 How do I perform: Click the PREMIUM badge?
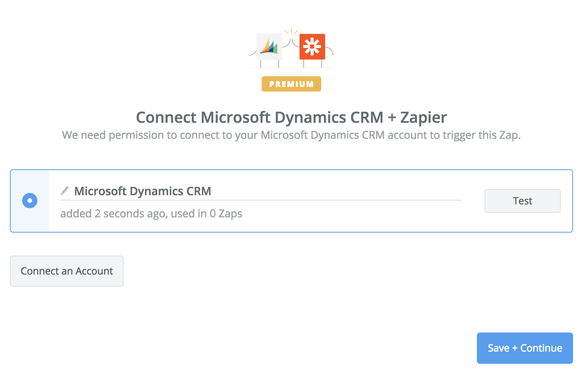pos(291,84)
